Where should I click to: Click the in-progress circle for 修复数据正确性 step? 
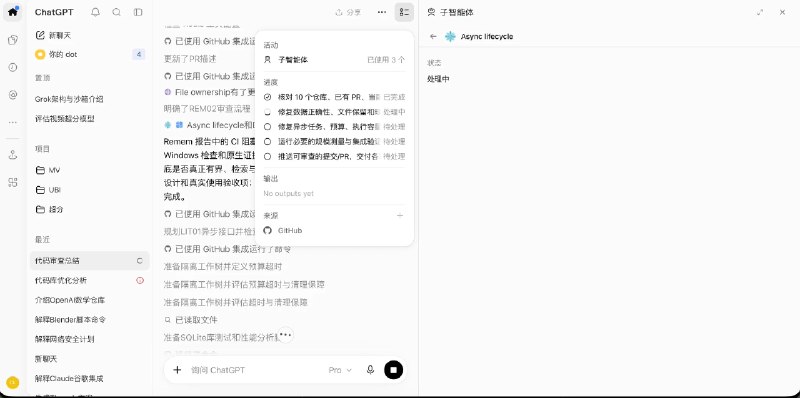click(x=267, y=111)
